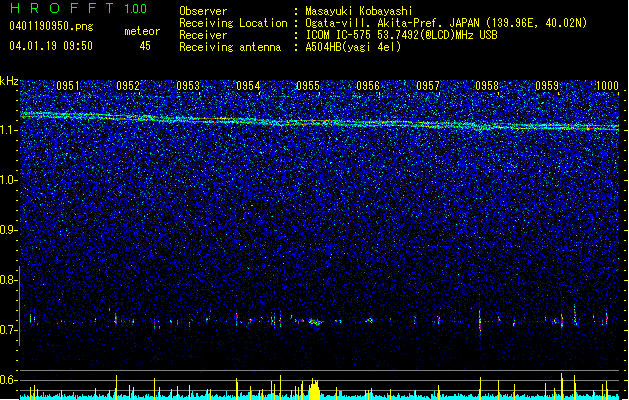The width and height of the screenshot is (629, 400).
Task: Click the Ogata-vill. Akita-Pref. JAPAN location text
Action: (x=446, y=23)
